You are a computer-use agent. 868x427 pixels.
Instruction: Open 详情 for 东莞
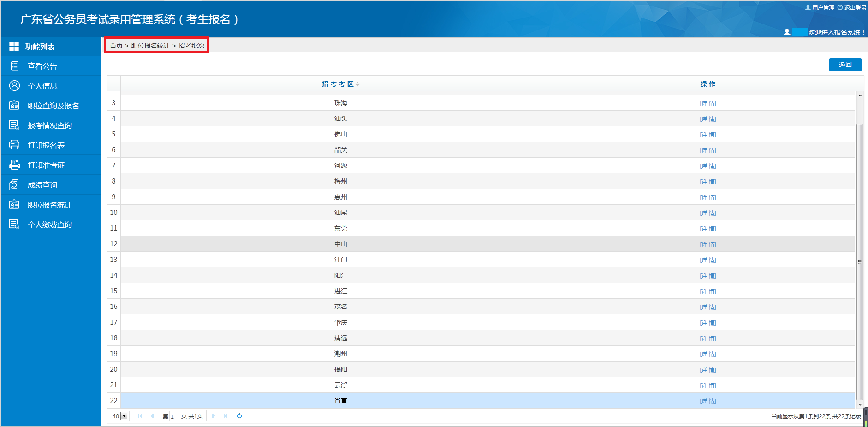point(707,229)
